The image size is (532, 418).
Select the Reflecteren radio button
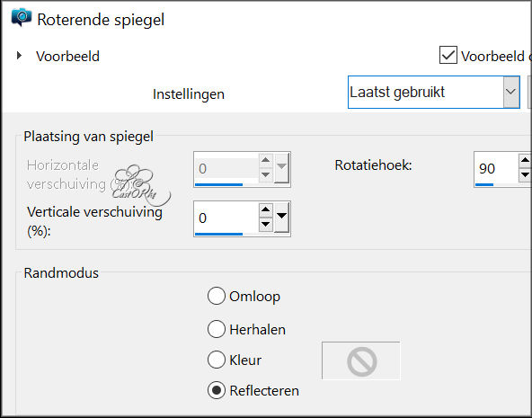(x=217, y=390)
